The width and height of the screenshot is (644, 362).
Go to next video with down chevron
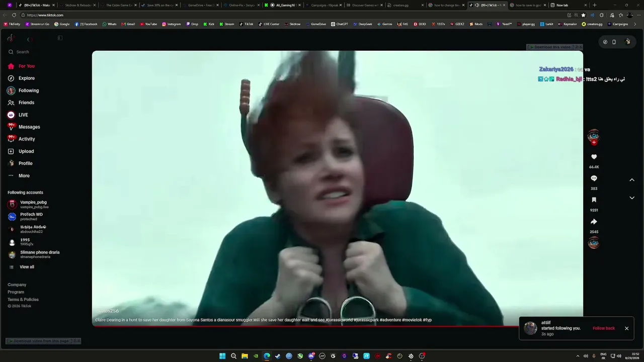(x=632, y=198)
